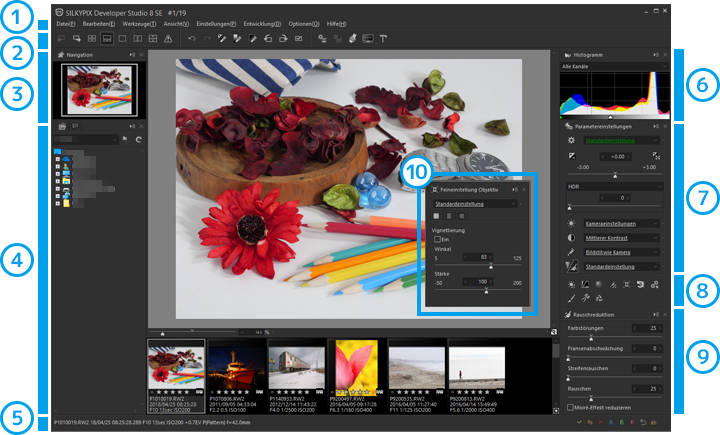Open the Datei menu
Screen dimensions: 720x435
coord(65,23)
